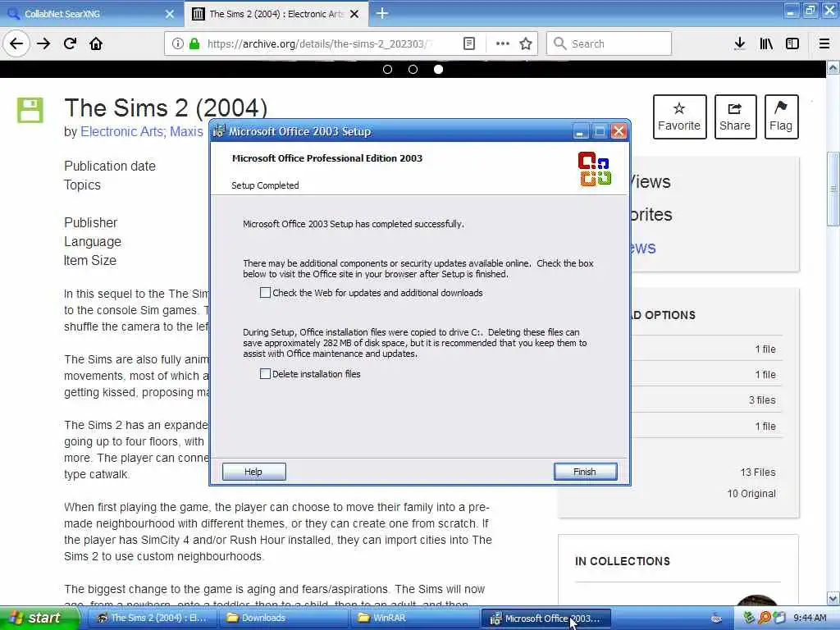Click the 9:44 AM system clock
Screen dimensions: 840x630
[x=810, y=619]
